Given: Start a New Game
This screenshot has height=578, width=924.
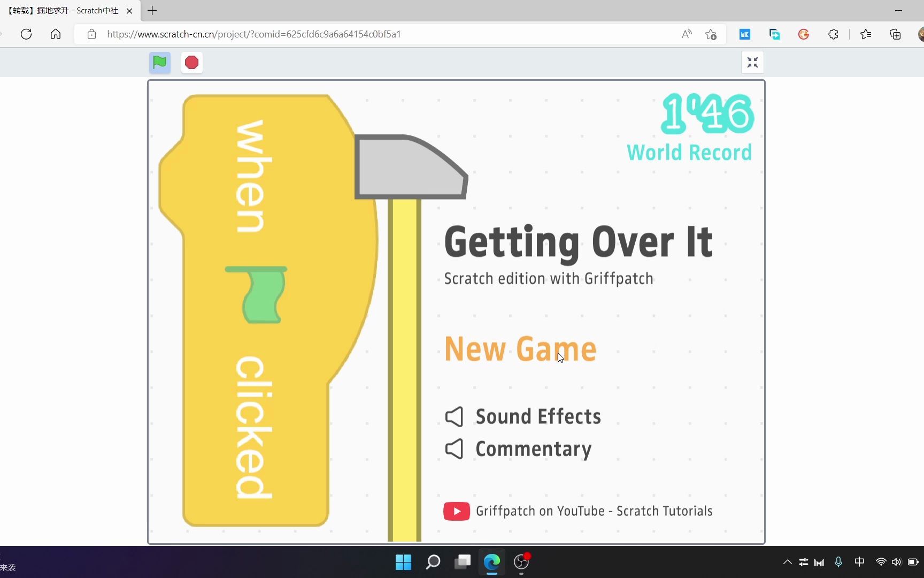Looking at the screenshot, I should click(520, 349).
